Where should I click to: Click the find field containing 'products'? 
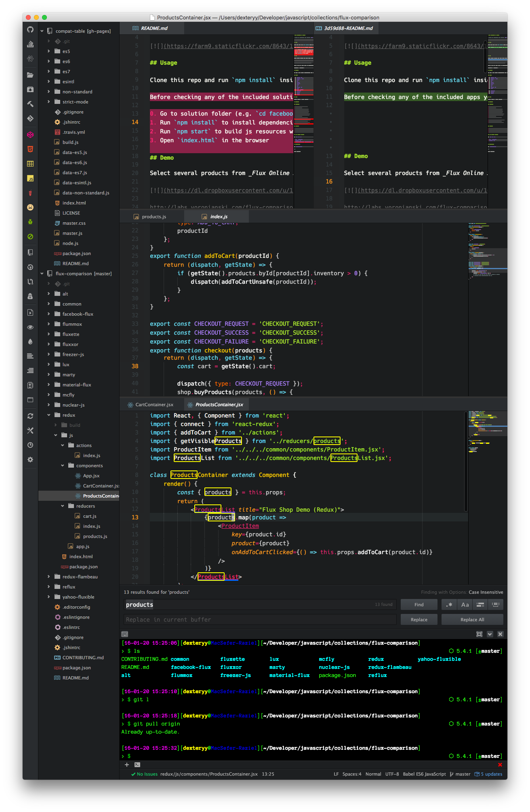coord(260,605)
